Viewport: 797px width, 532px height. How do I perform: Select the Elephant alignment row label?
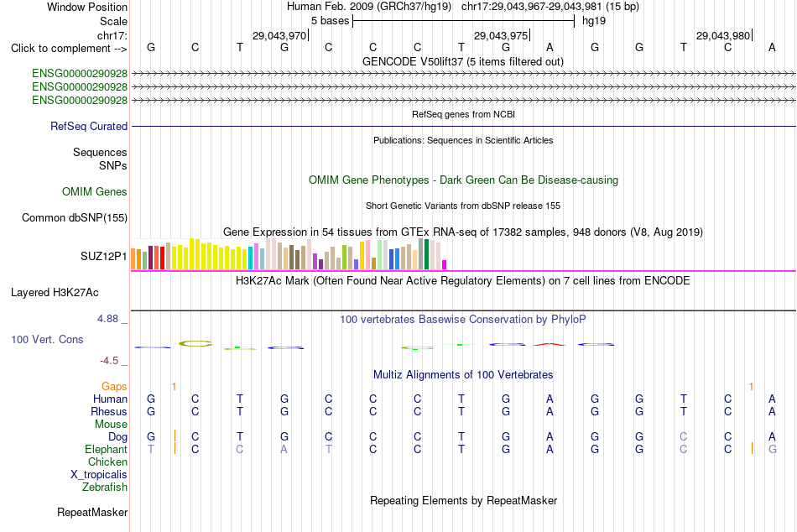[x=106, y=449]
